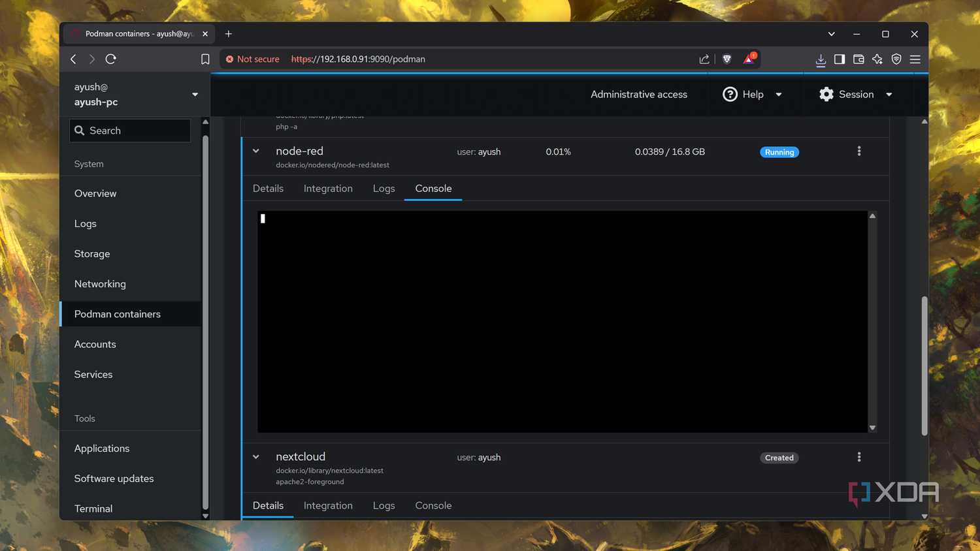Collapse the nextcloud container row
This screenshot has height=551, width=980.
tap(256, 457)
